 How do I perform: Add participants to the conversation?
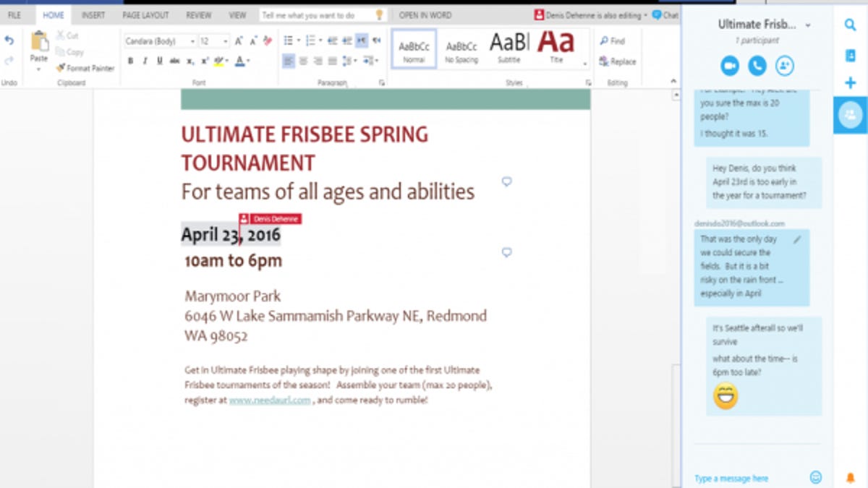[784, 66]
